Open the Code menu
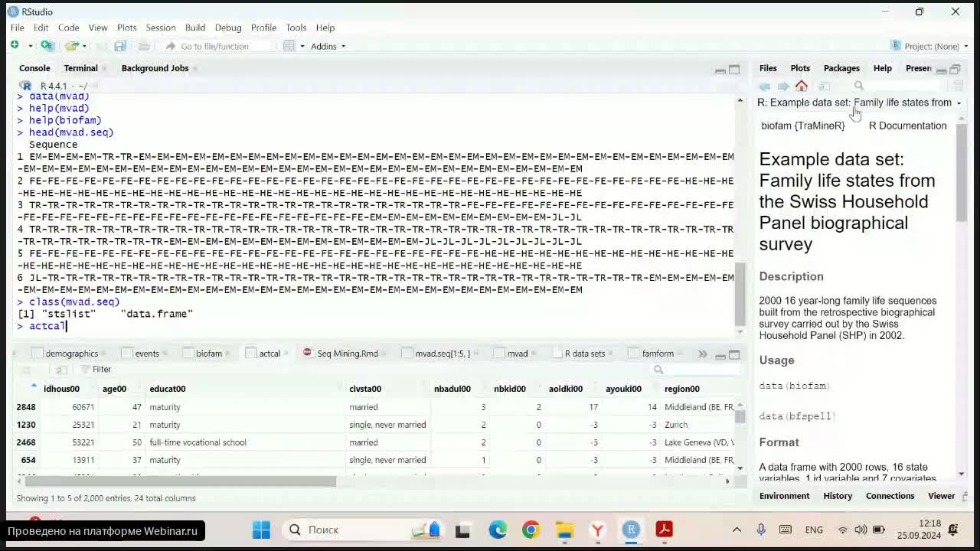The image size is (980, 551). tap(68, 28)
